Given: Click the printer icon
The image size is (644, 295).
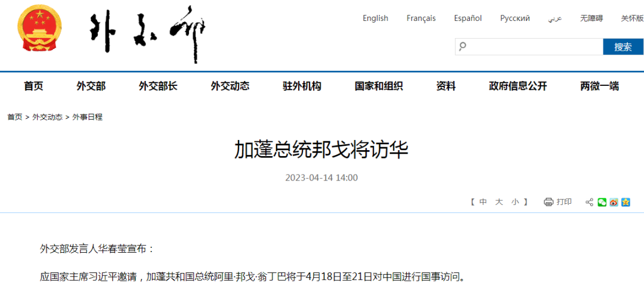Looking at the screenshot, I should 549,202.
